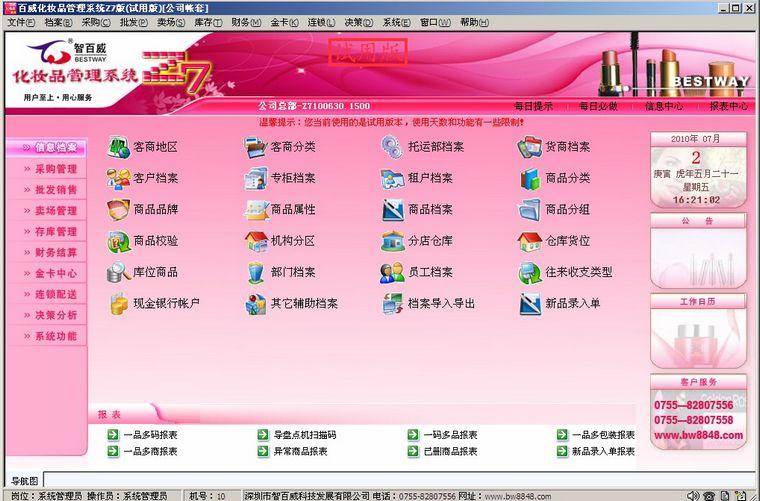Select 系统功能 in the left sidebar

47,336
